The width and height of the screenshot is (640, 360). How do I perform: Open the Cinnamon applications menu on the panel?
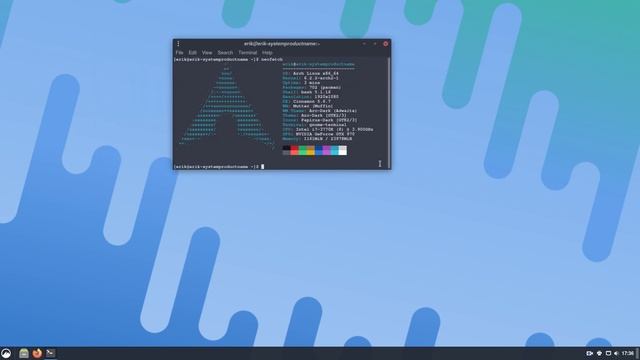click(x=6, y=353)
